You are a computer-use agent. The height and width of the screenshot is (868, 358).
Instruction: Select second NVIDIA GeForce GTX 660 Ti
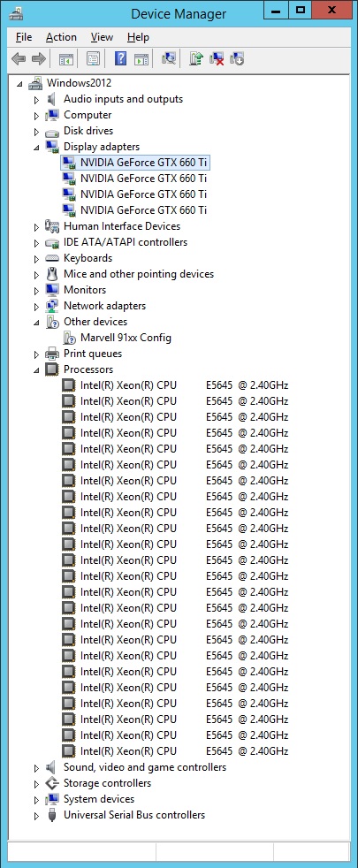143,179
